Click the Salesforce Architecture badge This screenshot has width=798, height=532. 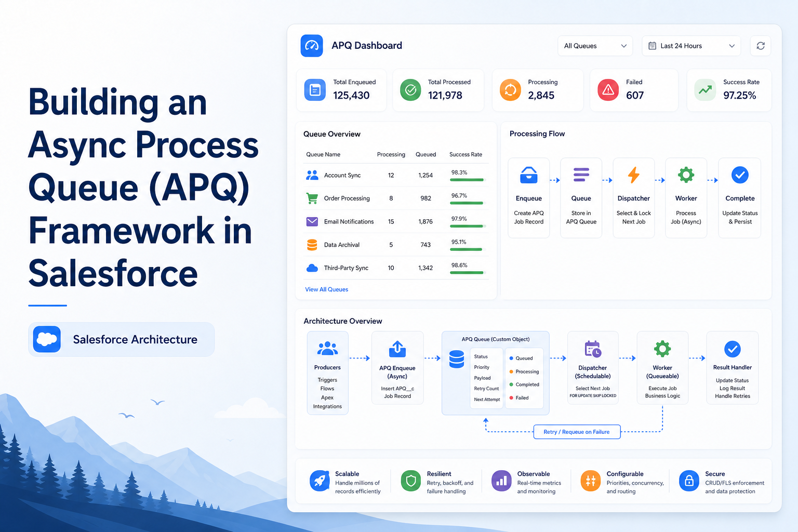click(x=121, y=339)
